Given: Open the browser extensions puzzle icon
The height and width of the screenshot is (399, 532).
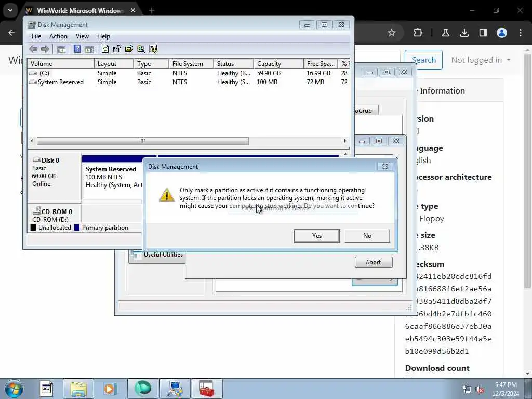Looking at the screenshot, I should coord(418,33).
